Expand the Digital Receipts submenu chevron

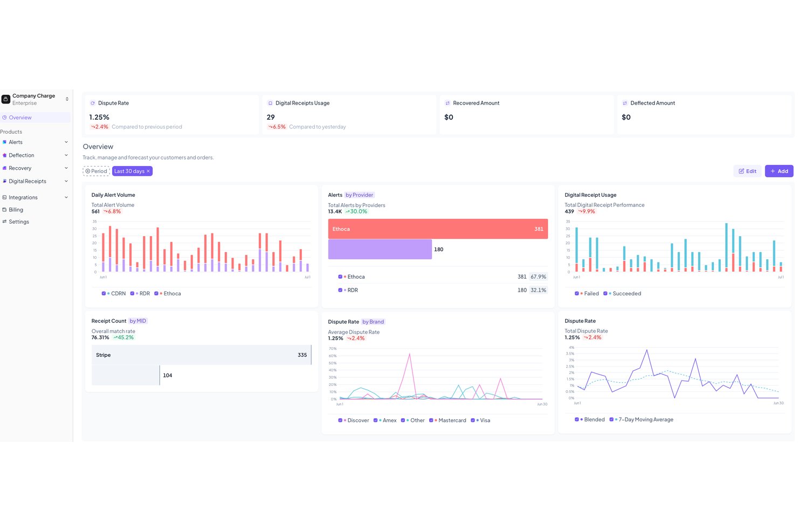[66, 181]
